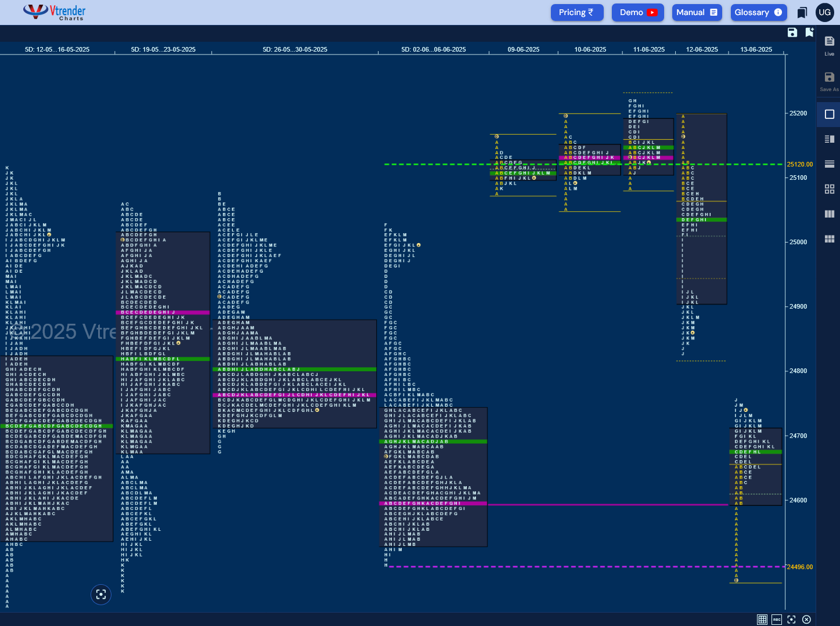The height and width of the screenshot is (626, 840).
Task: Open the Manual menu item
Action: (x=697, y=12)
